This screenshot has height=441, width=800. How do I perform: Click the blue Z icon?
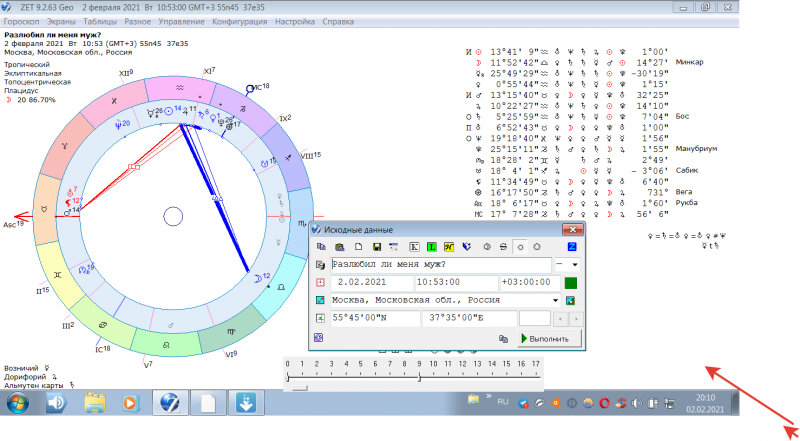click(x=572, y=246)
